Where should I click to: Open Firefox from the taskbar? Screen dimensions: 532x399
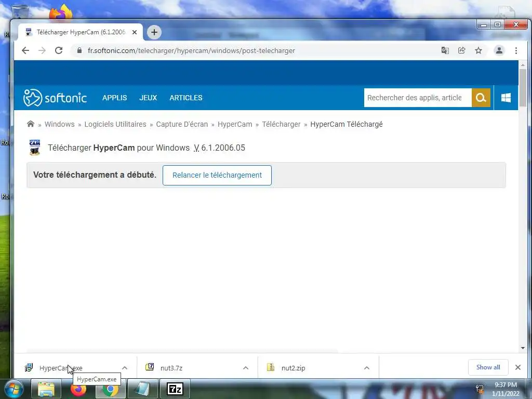point(78,389)
